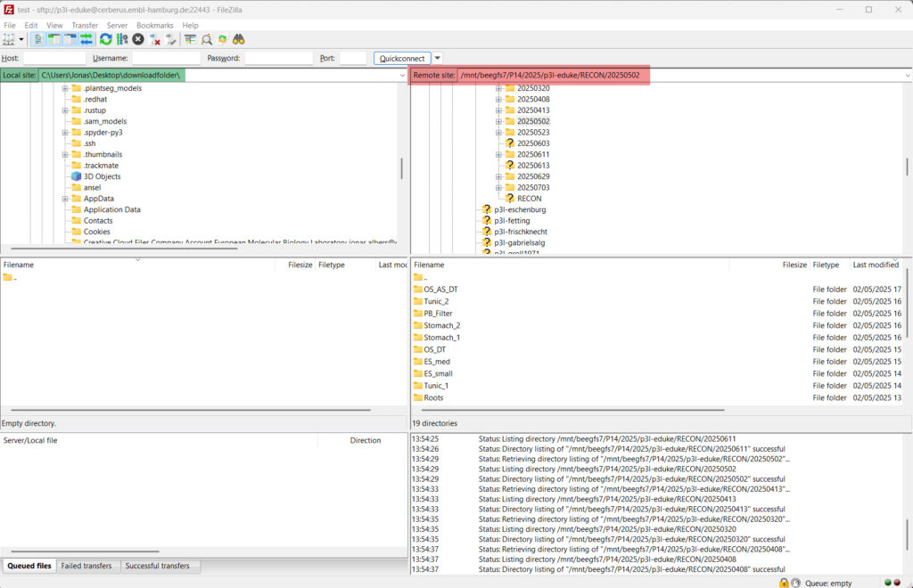
Task: Click binoculars file search icon
Action: point(239,39)
